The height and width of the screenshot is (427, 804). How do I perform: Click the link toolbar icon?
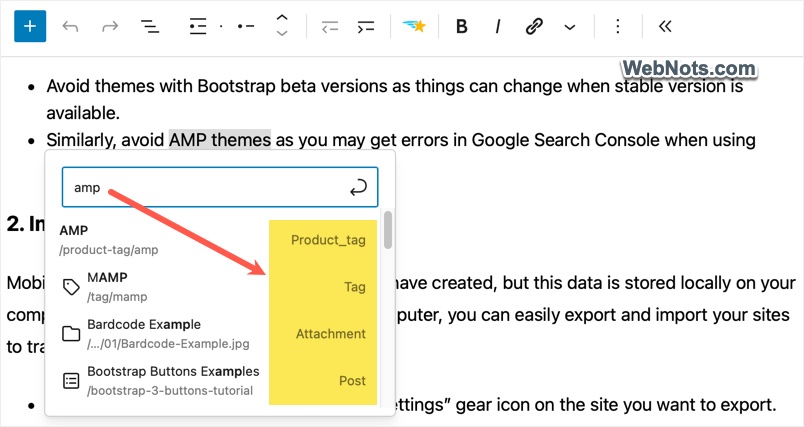[534, 26]
